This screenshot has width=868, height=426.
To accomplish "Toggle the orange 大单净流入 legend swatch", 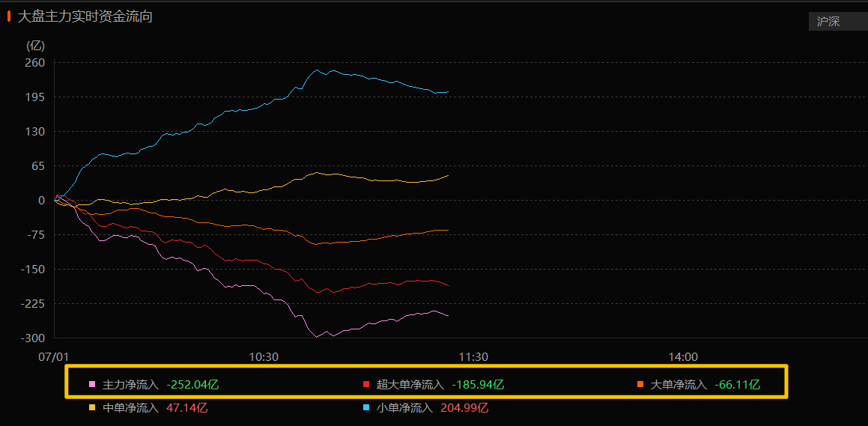I will pos(640,384).
